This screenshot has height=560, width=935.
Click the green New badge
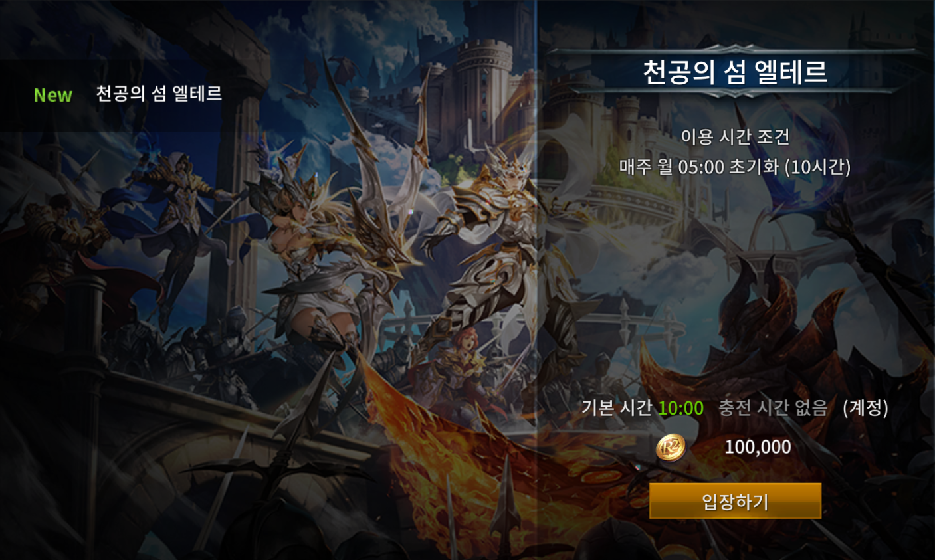[x=53, y=95]
